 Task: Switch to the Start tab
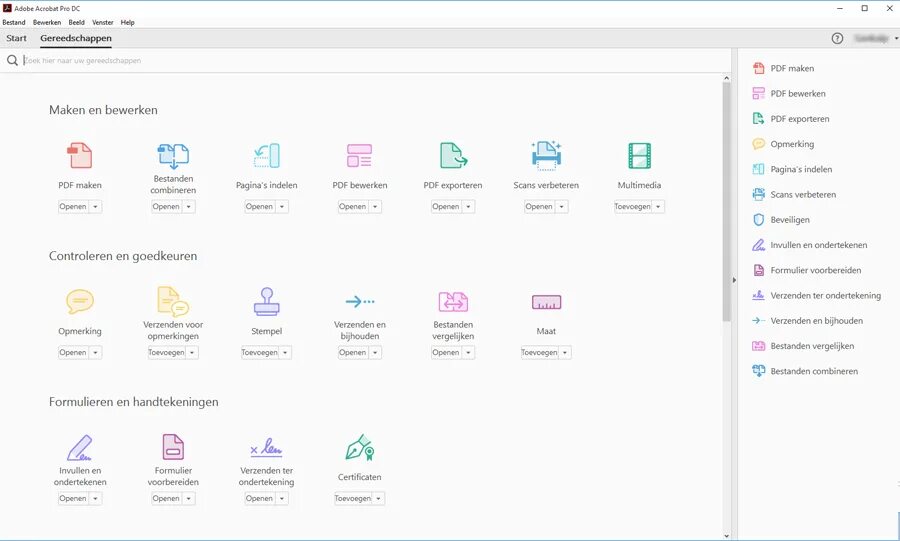click(17, 38)
